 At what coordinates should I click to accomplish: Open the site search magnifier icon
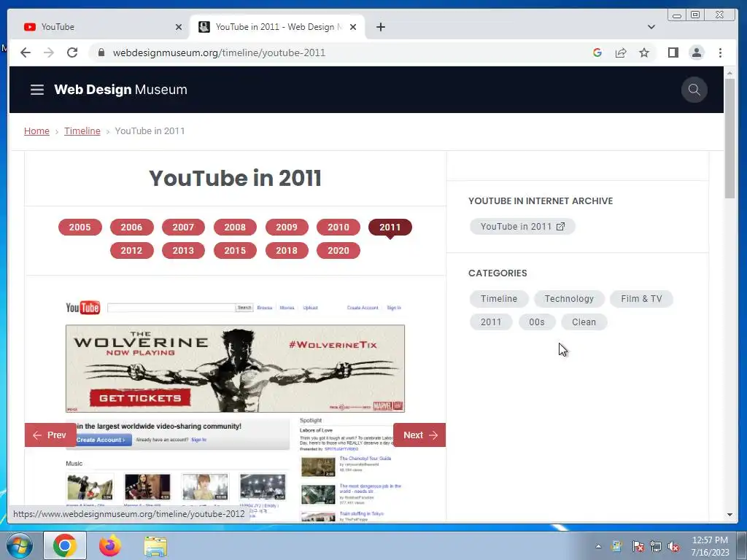(x=694, y=90)
